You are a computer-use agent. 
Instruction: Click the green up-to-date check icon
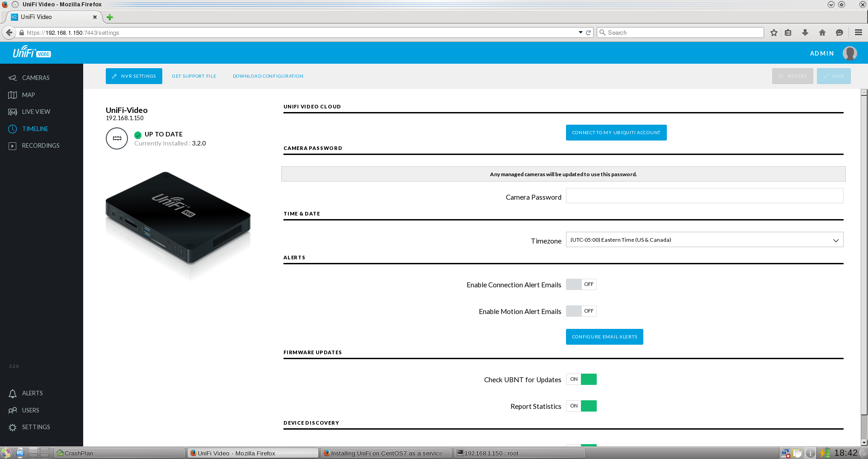138,135
